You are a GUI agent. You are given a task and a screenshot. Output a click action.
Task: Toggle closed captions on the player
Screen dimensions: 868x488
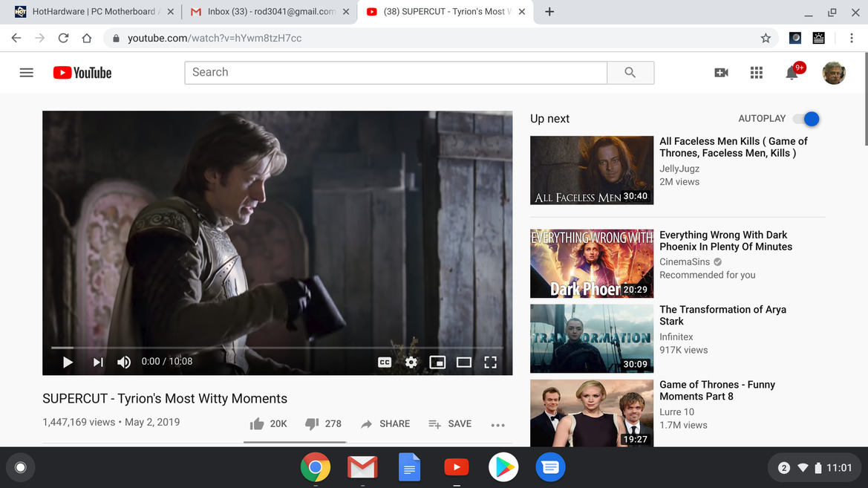click(384, 362)
